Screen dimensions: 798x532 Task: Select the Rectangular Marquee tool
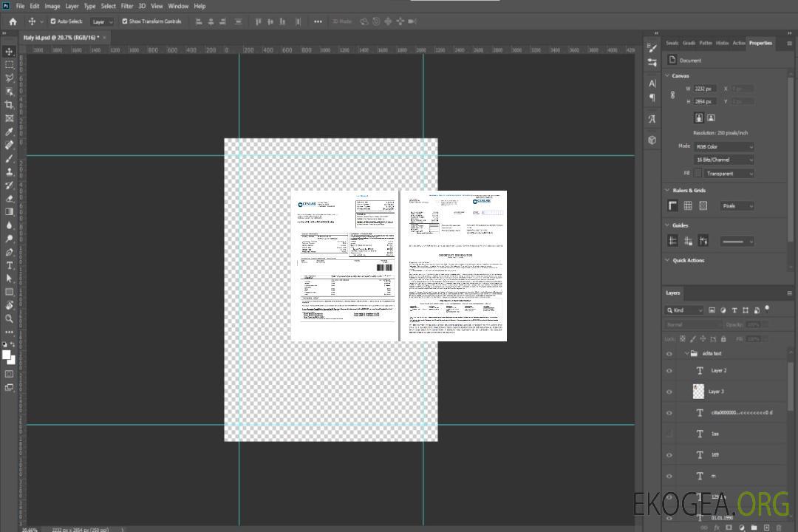coord(10,64)
